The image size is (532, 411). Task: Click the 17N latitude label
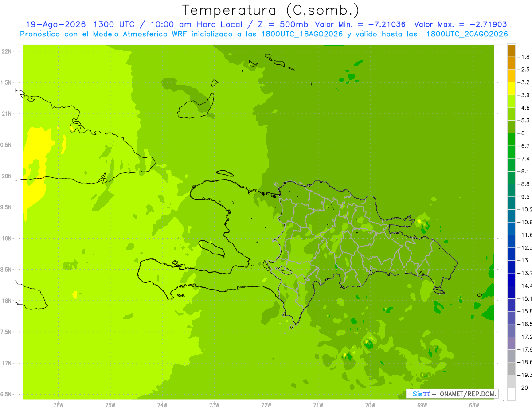7,363
